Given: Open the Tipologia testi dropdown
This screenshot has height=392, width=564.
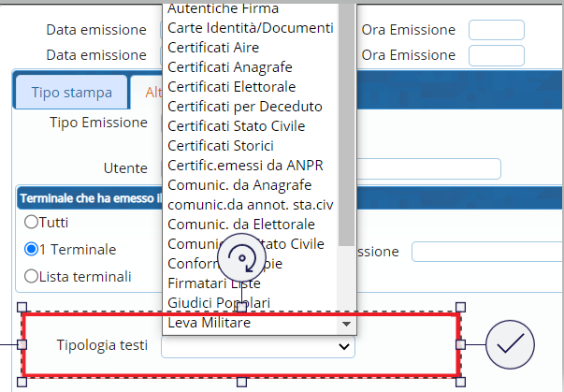Looking at the screenshot, I should pyautogui.click(x=258, y=346).
